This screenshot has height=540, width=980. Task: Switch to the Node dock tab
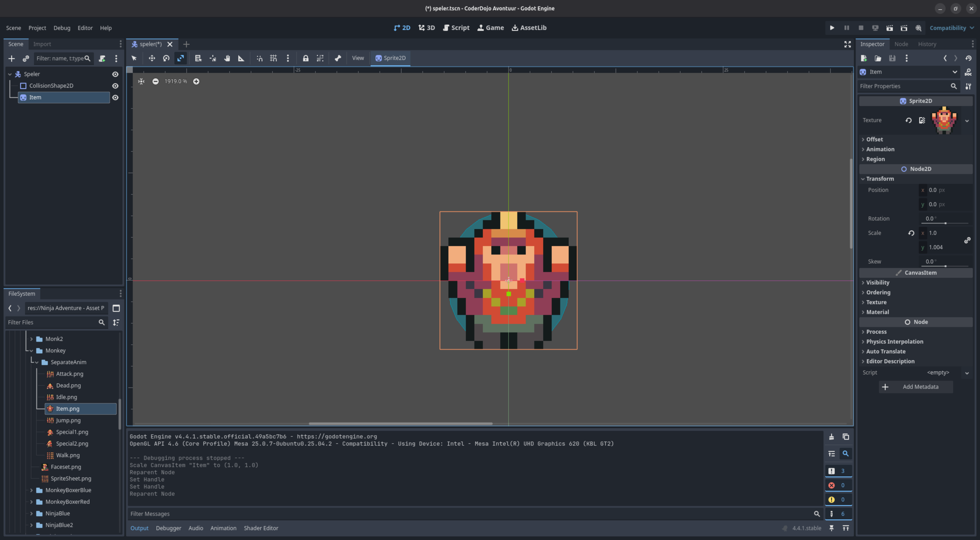pyautogui.click(x=901, y=44)
